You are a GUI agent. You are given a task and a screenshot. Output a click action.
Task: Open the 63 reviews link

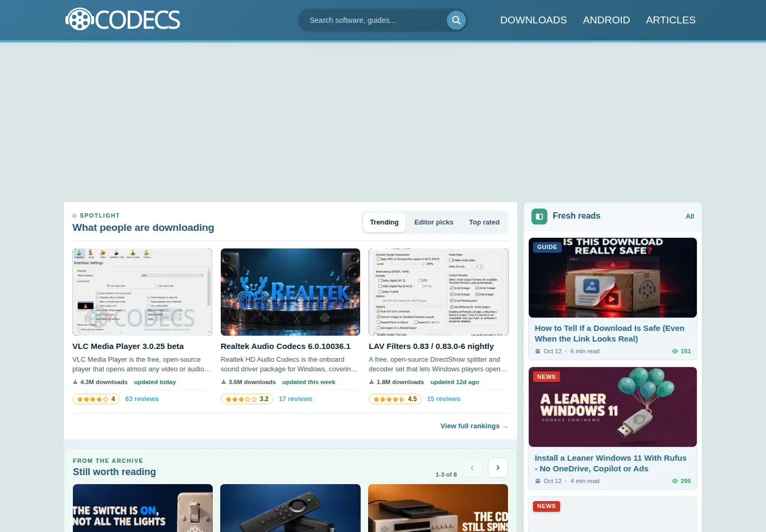pos(142,399)
